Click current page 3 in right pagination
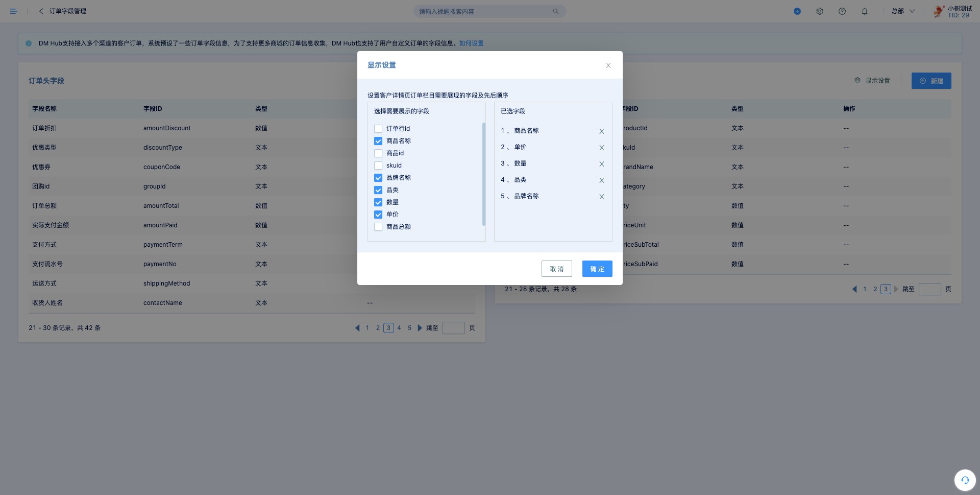 [886, 289]
